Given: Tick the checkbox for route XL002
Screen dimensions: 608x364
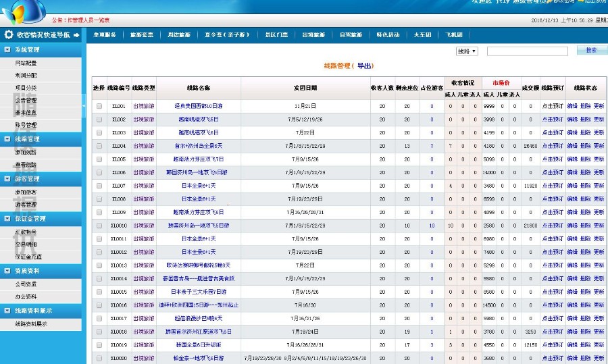Looking at the screenshot, I should coord(99,120).
